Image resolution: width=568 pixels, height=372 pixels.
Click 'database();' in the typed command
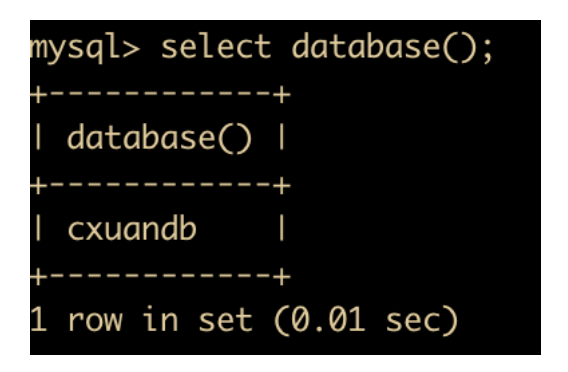392,47
